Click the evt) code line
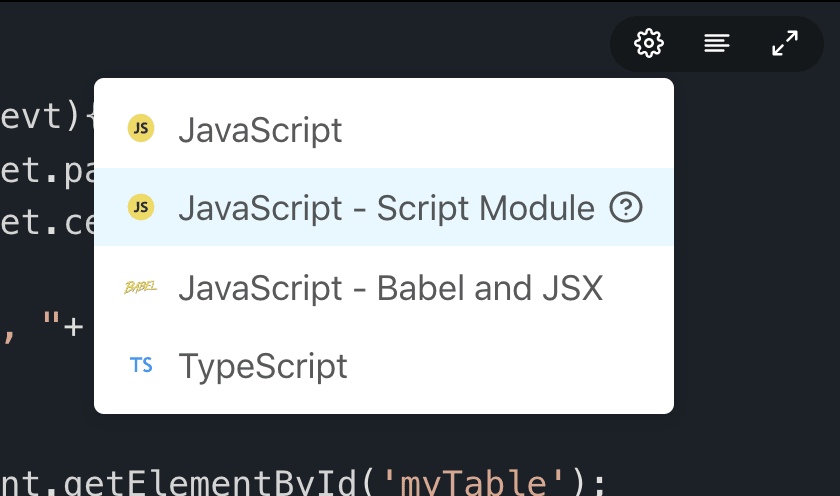 (x=47, y=116)
